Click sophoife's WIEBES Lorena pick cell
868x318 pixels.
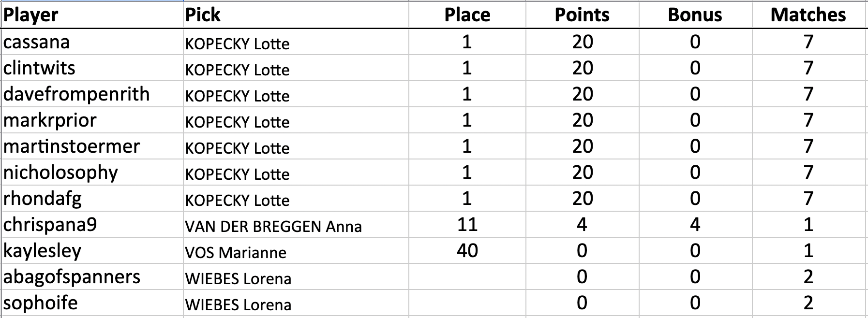pyautogui.click(x=296, y=303)
